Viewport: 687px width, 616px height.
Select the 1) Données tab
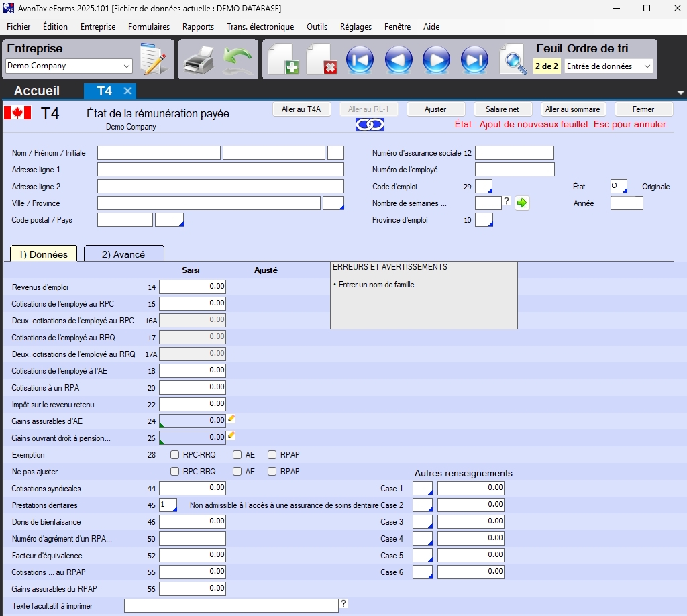click(43, 254)
